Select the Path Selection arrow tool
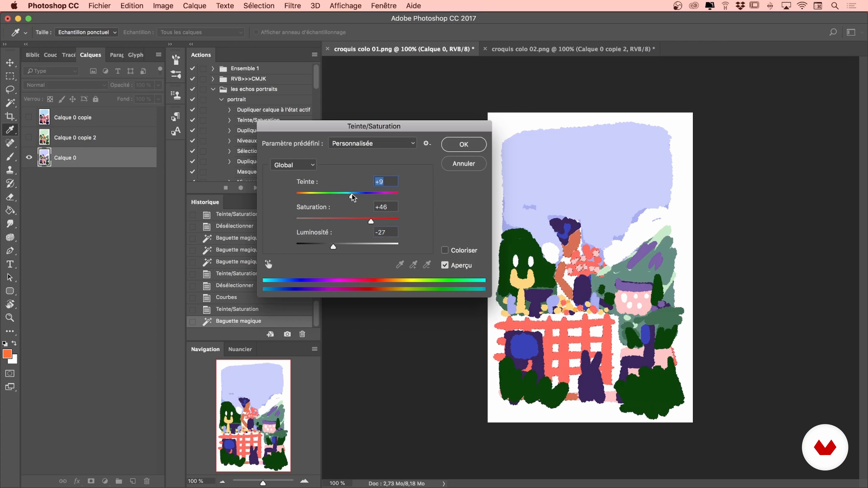Image resolution: width=868 pixels, height=488 pixels. (10, 278)
